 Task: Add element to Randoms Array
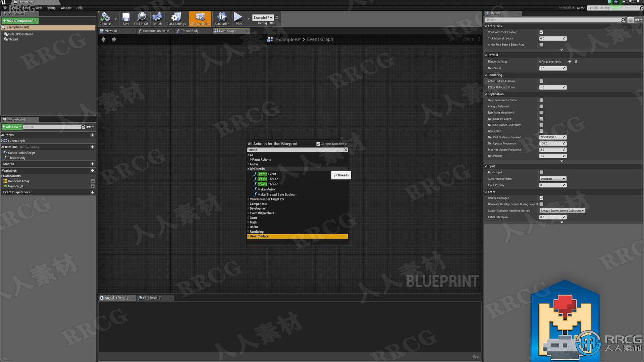tap(570, 62)
